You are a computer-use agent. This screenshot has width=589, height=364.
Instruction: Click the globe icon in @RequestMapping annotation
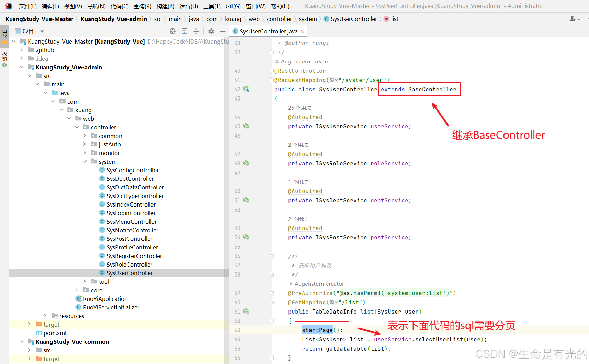[x=332, y=80]
